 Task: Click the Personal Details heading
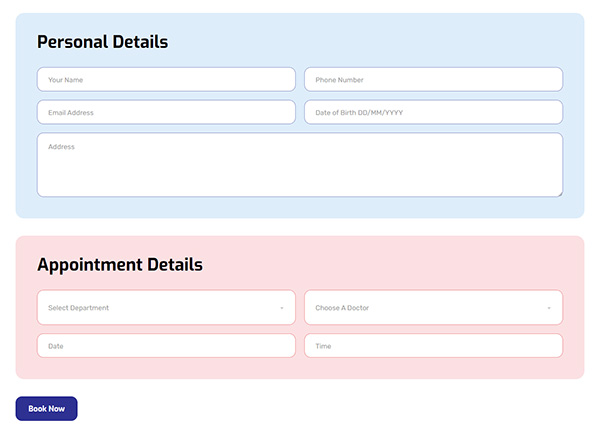click(102, 42)
